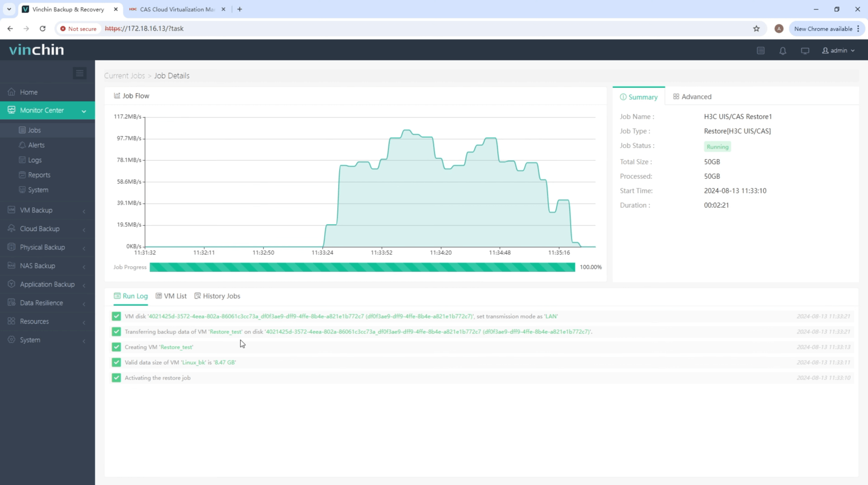Click the address bar URL
The image size is (868, 485).
[144, 28]
